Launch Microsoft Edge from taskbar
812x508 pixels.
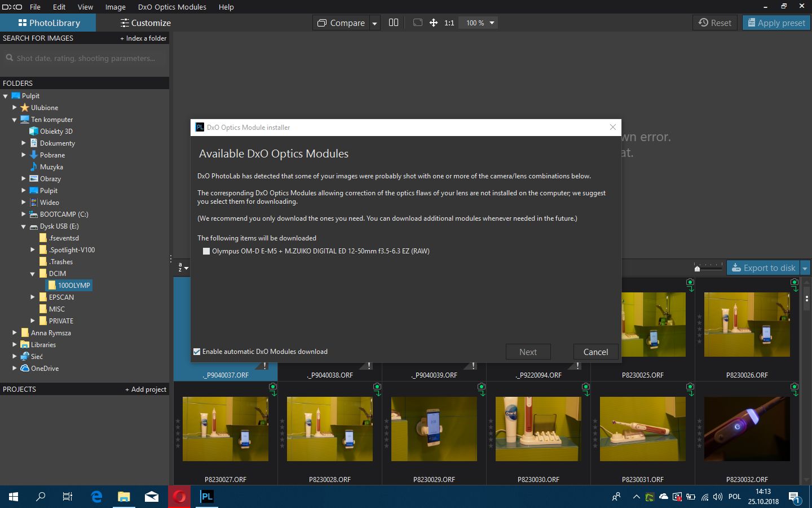click(96, 497)
